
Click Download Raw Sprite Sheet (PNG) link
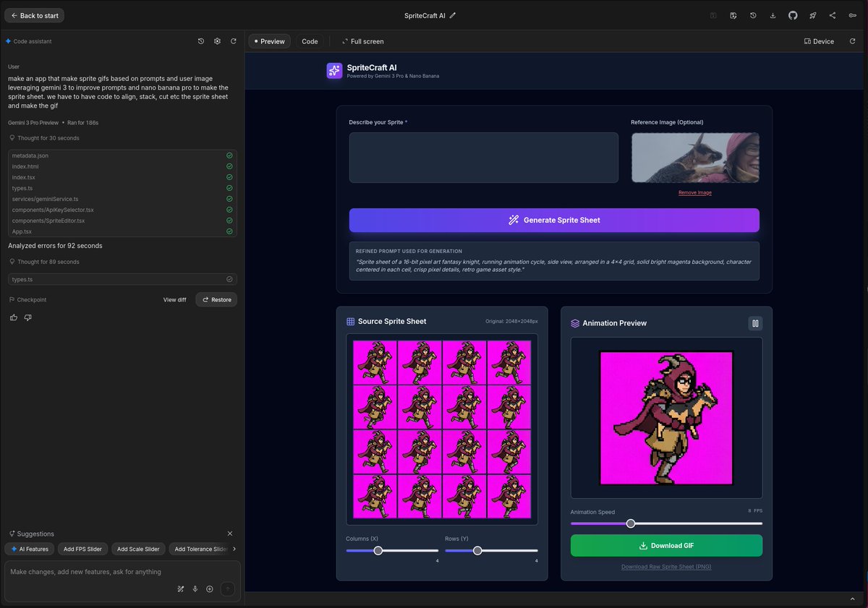666,567
